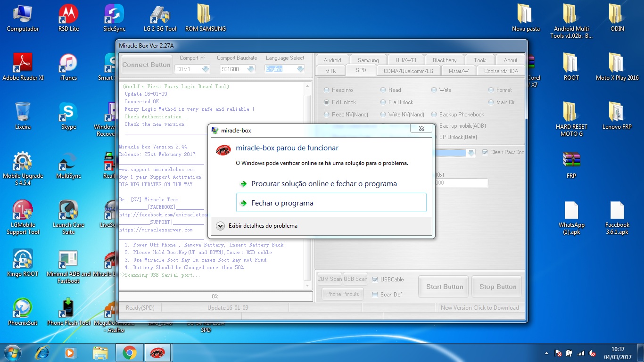Viewport: 644px width, 362px height.
Task: Switch to the MTK tab
Action: (x=330, y=71)
